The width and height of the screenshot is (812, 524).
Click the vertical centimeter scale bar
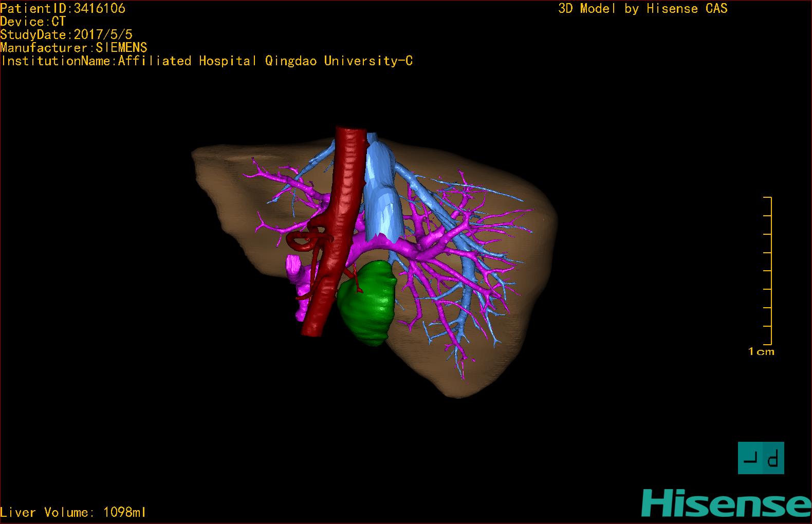coord(768,271)
